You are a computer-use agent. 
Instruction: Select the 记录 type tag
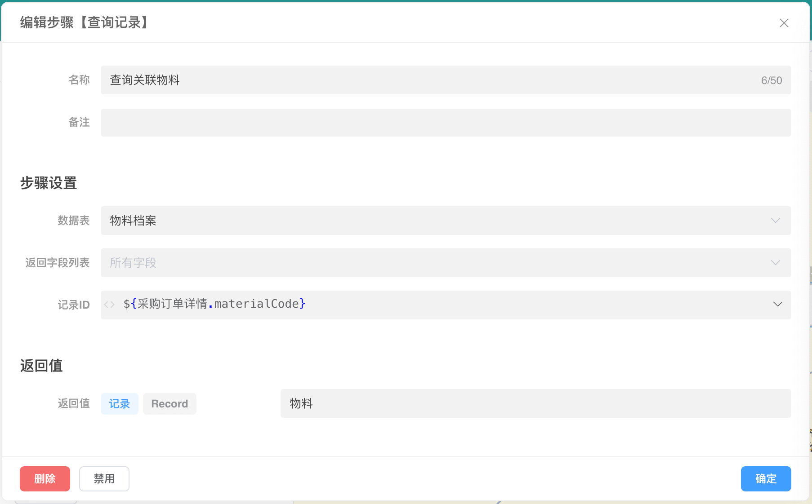tap(119, 404)
